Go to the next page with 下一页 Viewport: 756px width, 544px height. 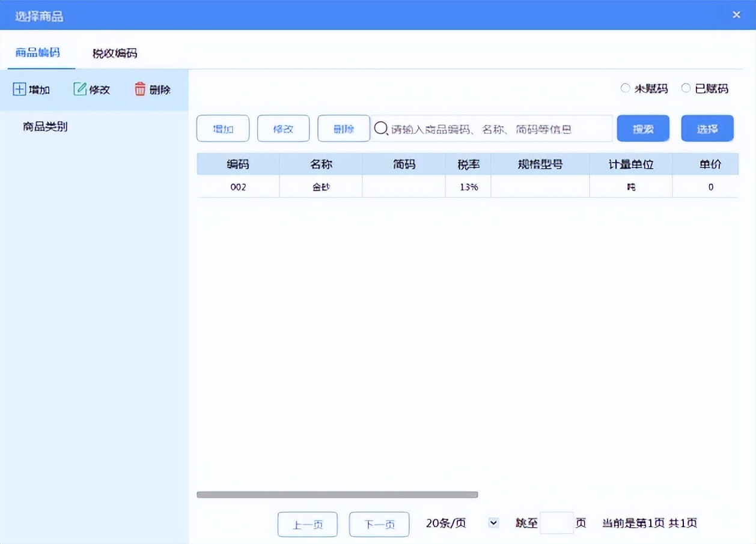click(379, 524)
